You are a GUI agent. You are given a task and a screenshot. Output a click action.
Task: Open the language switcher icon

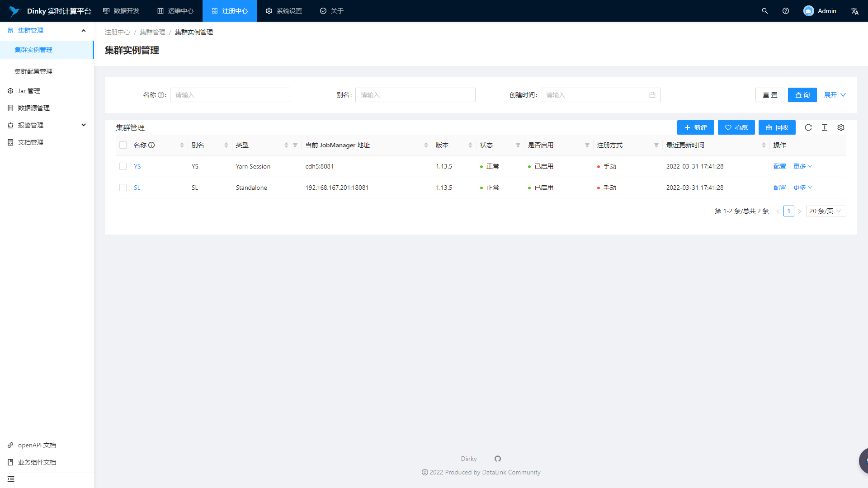point(854,11)
